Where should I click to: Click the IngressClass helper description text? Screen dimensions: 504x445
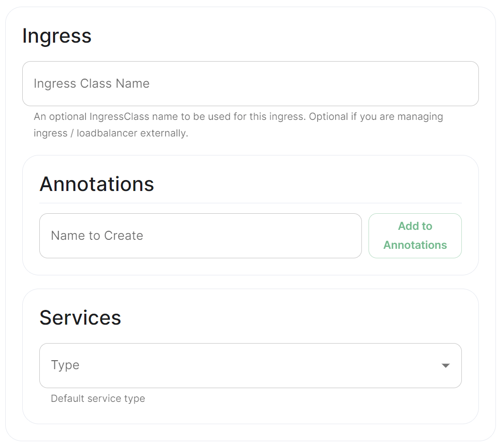[238, 125]
